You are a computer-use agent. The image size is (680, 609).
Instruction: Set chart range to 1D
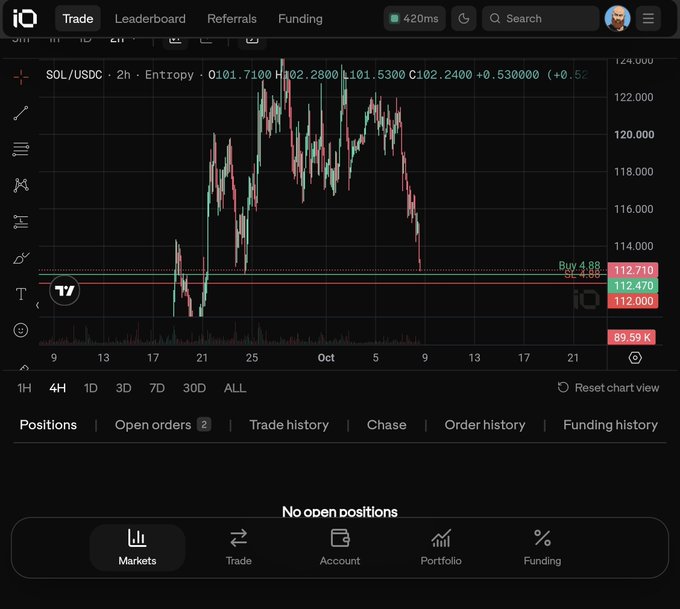(x=90, y=388)
